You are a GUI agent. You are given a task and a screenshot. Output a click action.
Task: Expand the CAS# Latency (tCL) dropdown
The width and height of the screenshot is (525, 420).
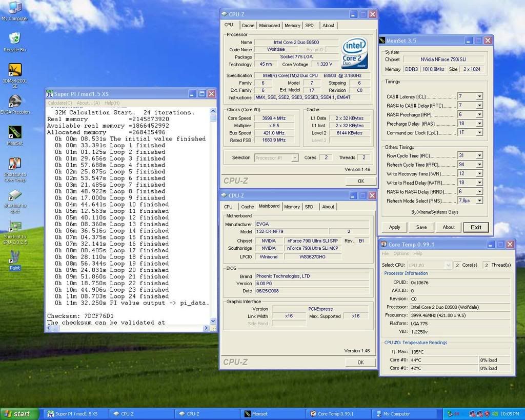pos(479,96)
